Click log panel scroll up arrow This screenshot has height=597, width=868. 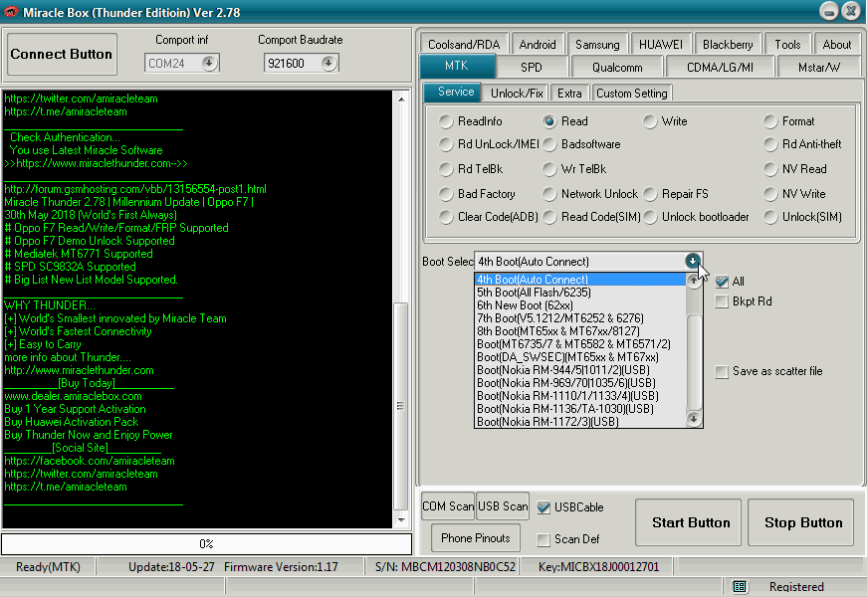(x=401, y=99)
